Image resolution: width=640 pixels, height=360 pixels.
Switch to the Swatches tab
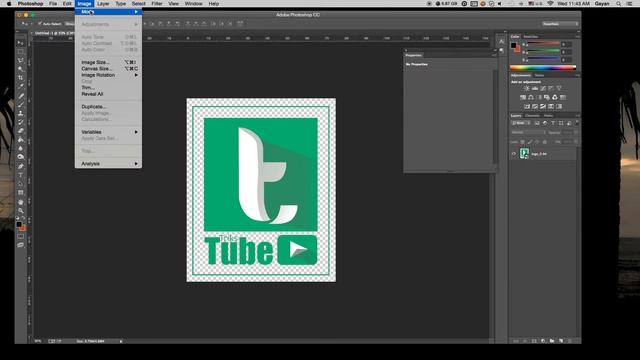tap(531, 37)
